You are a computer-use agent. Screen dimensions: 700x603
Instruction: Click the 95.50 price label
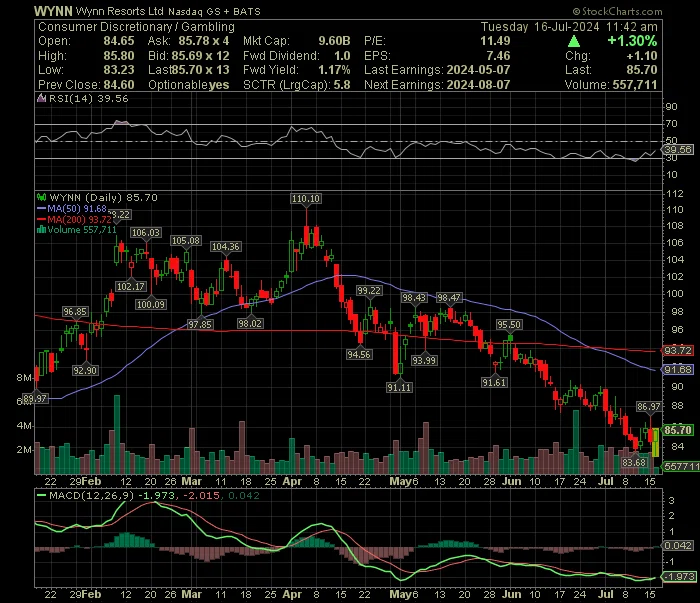click(509, 325)
